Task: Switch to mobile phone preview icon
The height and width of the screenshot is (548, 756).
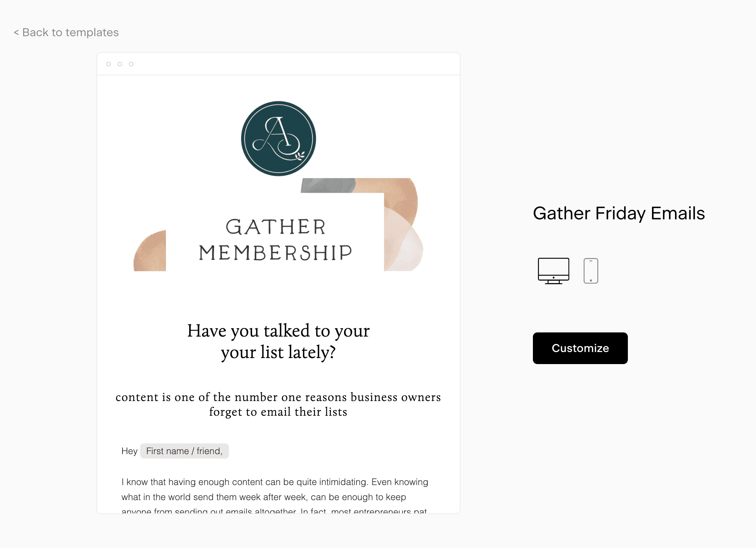Action: (591, 271)
